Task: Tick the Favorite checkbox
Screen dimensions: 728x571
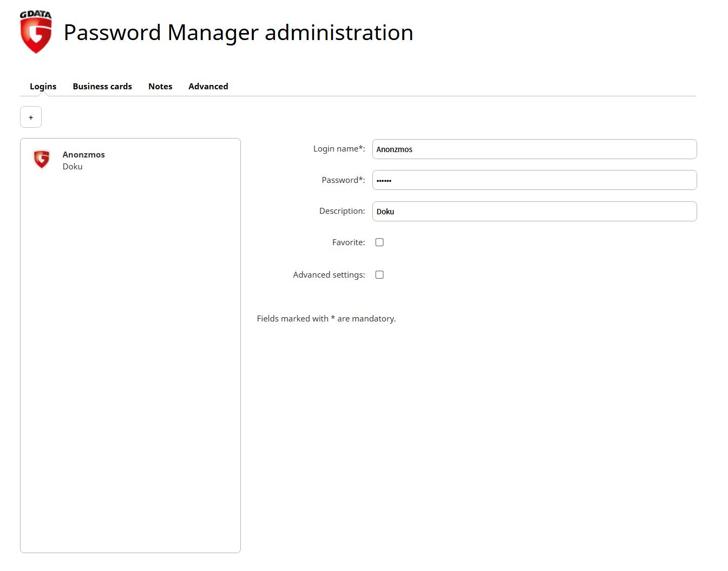Action: 379,242
